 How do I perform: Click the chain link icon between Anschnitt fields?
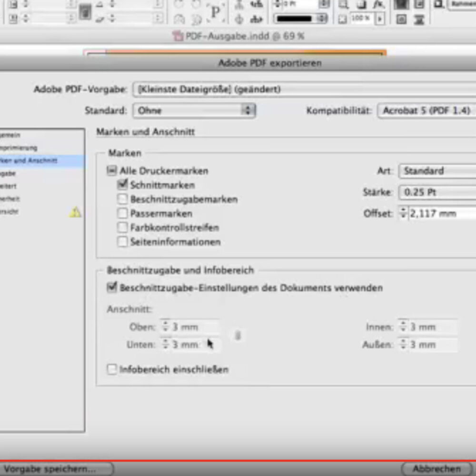click(x=238, y=336)
